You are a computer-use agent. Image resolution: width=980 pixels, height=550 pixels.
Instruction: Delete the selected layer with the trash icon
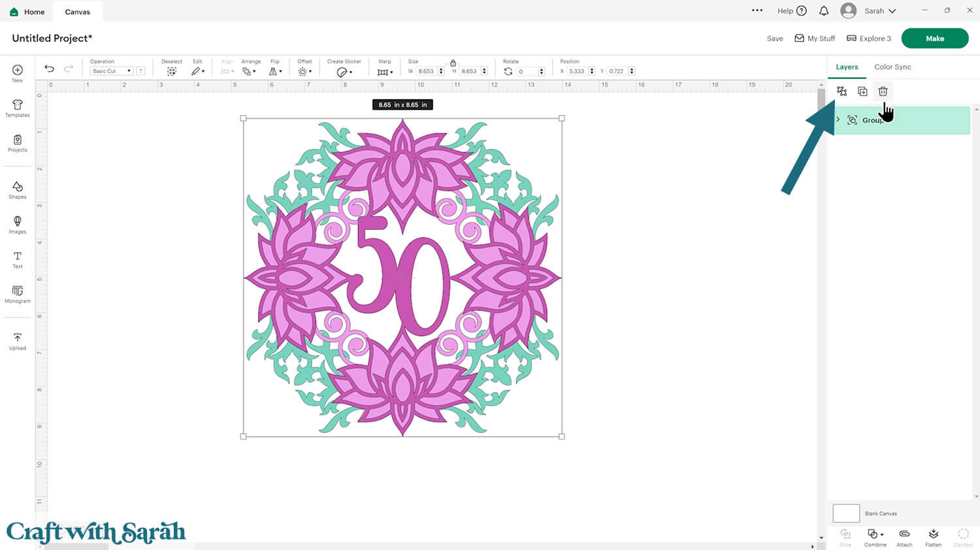883,91
